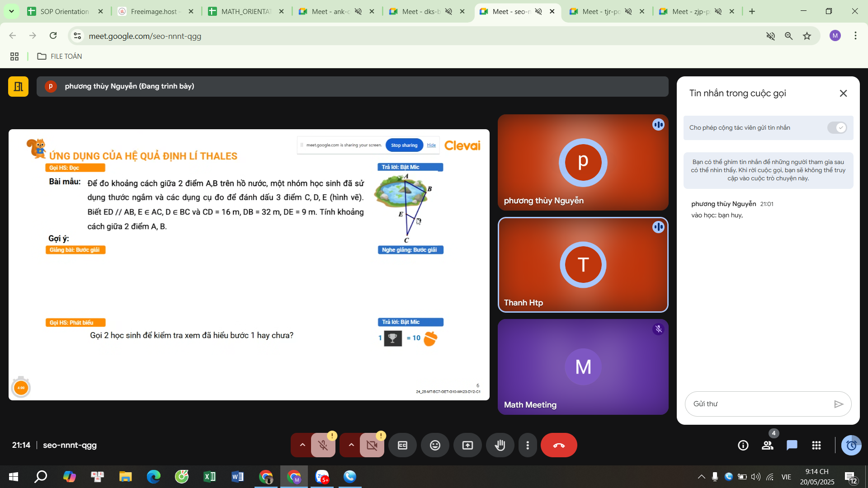Viewport: 868px width, 488px height.
Task: Click the present screen icon
Action: click(467, 446)
